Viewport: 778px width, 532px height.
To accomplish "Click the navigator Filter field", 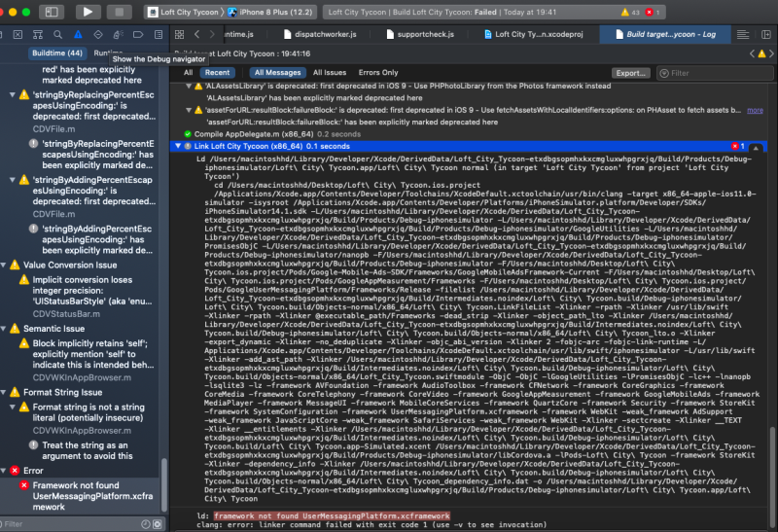I will click(x=69, y=524).
